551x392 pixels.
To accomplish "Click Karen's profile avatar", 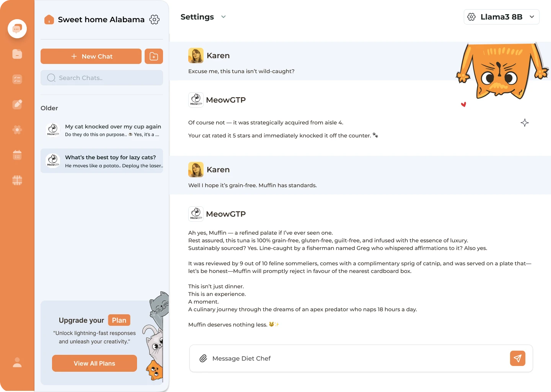I will click(x=196, y=55).
